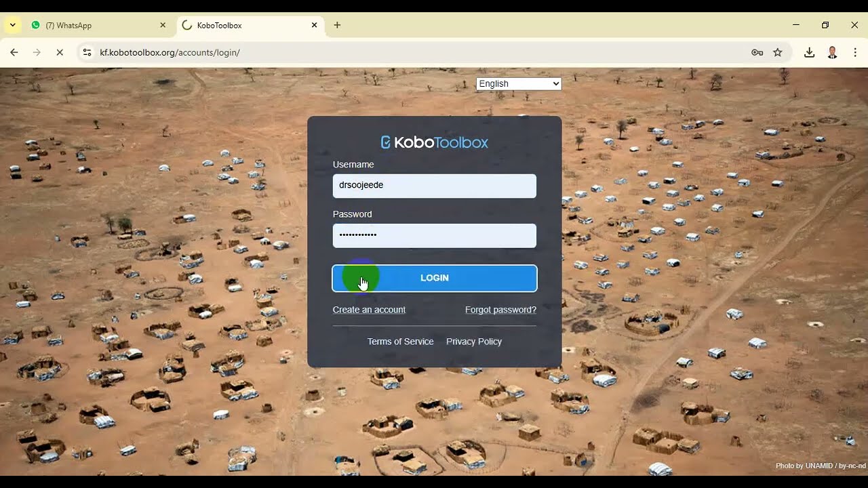The width and height of the screenshot is (868, 488).
Task: Open saved password key icon
Action: [x=757, y=52]
